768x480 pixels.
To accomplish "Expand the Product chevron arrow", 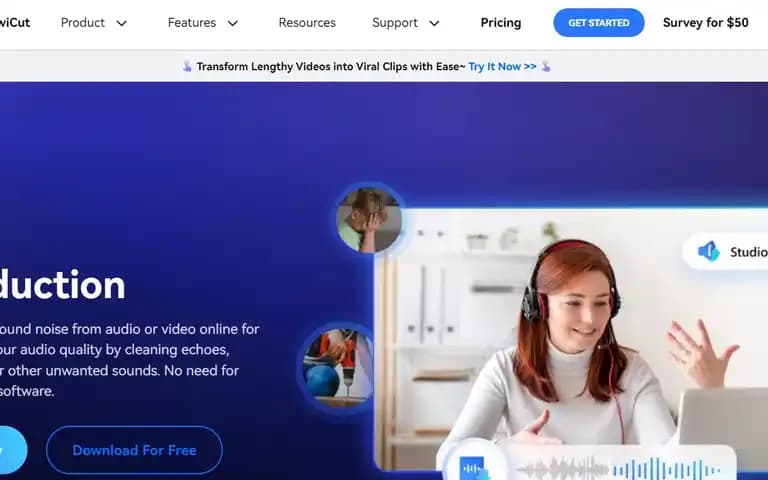I will pyautogui.click(x=121, y=23).
